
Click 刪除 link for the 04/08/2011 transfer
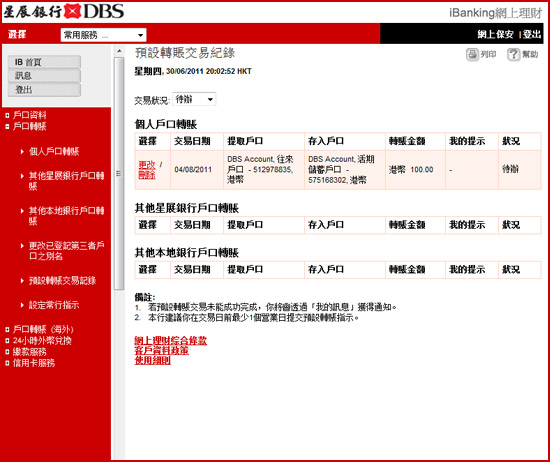[147, 175]
